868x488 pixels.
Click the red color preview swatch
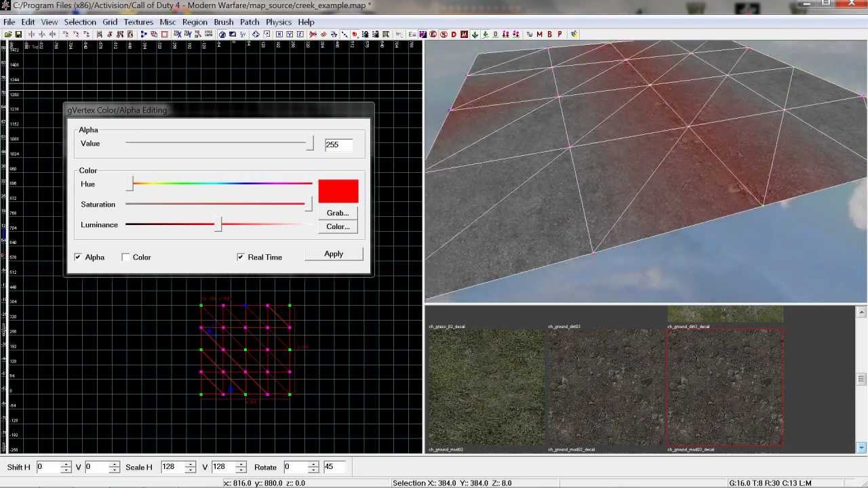click(x=338, y=191)
